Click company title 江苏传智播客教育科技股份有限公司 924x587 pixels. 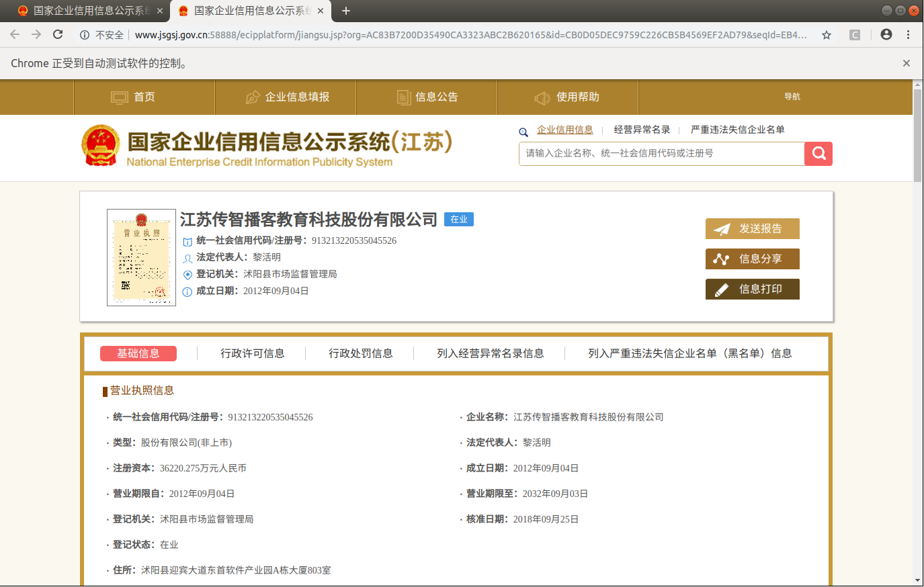pos(308,220)
